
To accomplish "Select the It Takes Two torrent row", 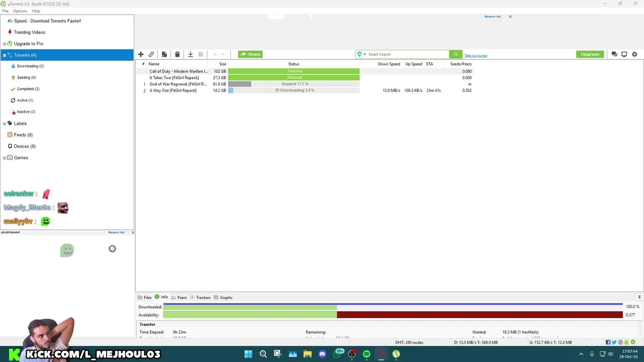I will click(304, 78).
